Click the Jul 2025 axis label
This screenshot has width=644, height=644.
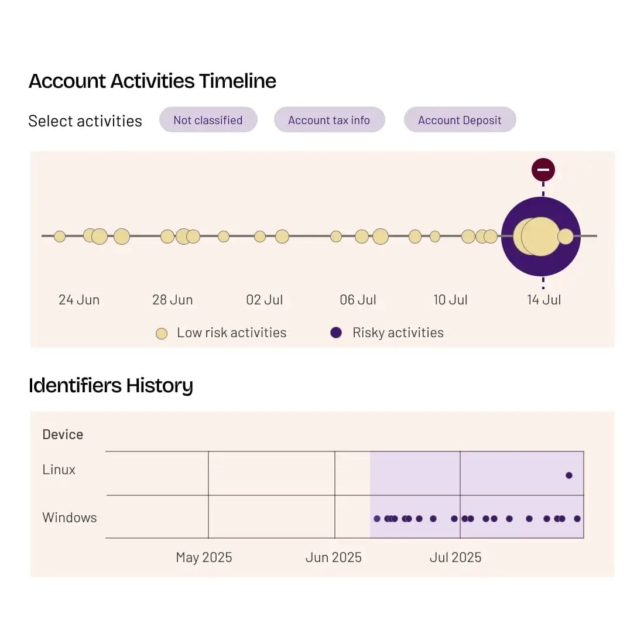pos(455,557)
